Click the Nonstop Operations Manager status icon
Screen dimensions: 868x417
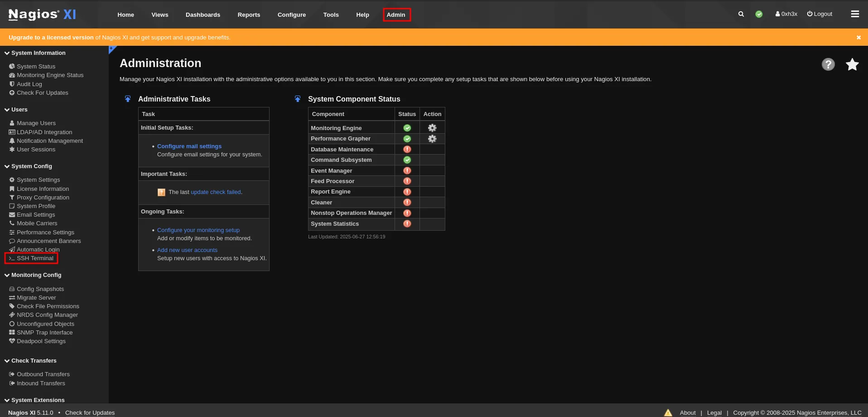tap(407, 213)
